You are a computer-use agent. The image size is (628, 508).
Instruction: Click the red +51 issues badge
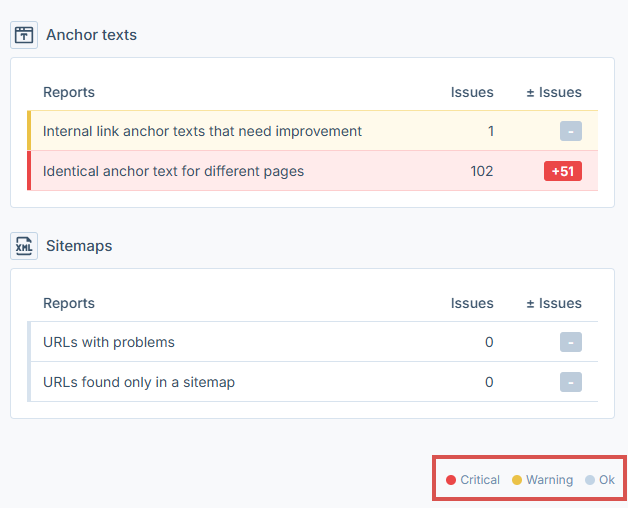coord(562,171)
